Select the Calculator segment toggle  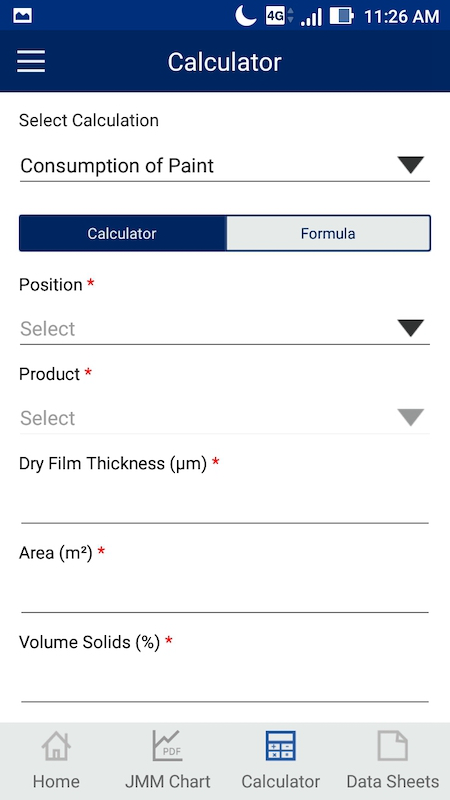122,233
